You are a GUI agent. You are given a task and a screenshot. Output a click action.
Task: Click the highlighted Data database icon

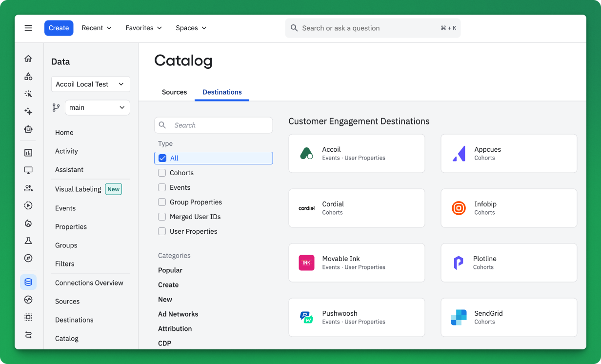(28, 282)
